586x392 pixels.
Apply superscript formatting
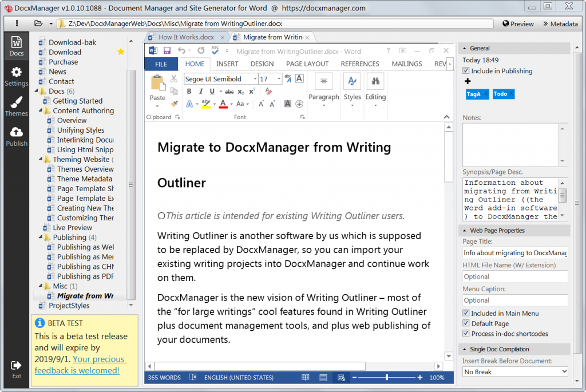[252, 91]
